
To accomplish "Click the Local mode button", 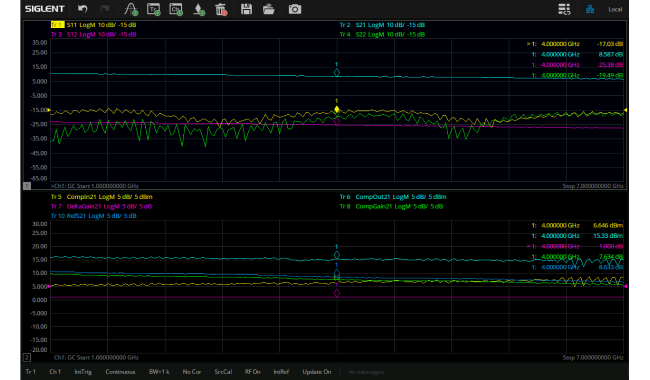I will click(615, 9).
